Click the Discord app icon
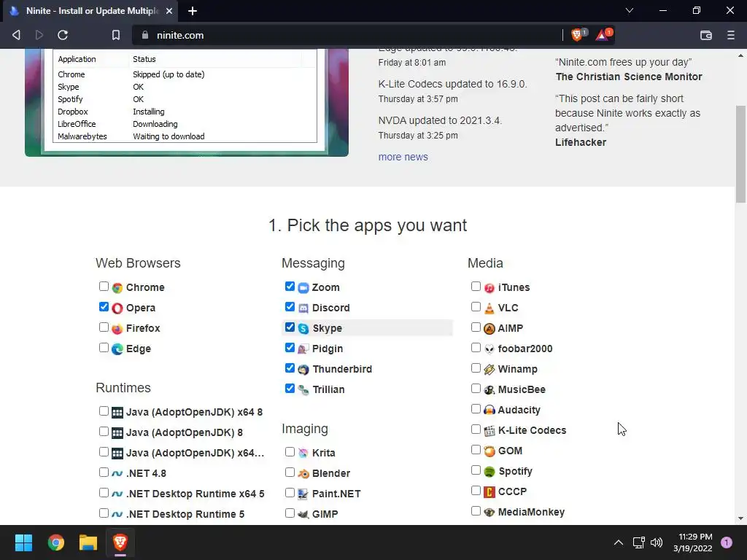 [x=303, y=308]
